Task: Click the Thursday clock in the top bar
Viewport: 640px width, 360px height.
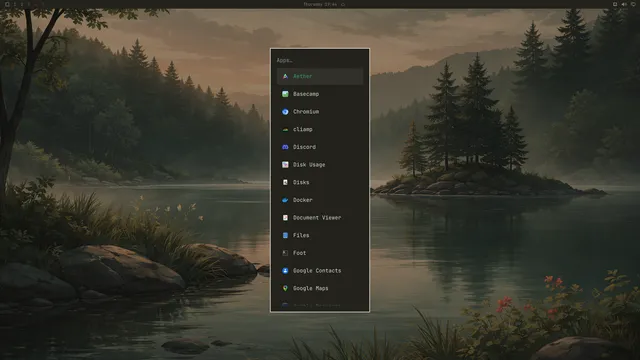Action: tap(320, 4)
